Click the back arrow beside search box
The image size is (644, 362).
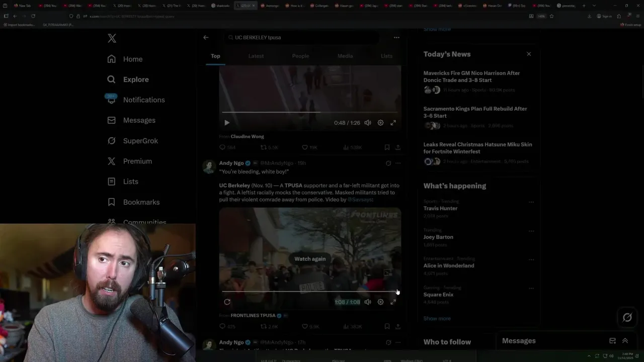[206, 37]
